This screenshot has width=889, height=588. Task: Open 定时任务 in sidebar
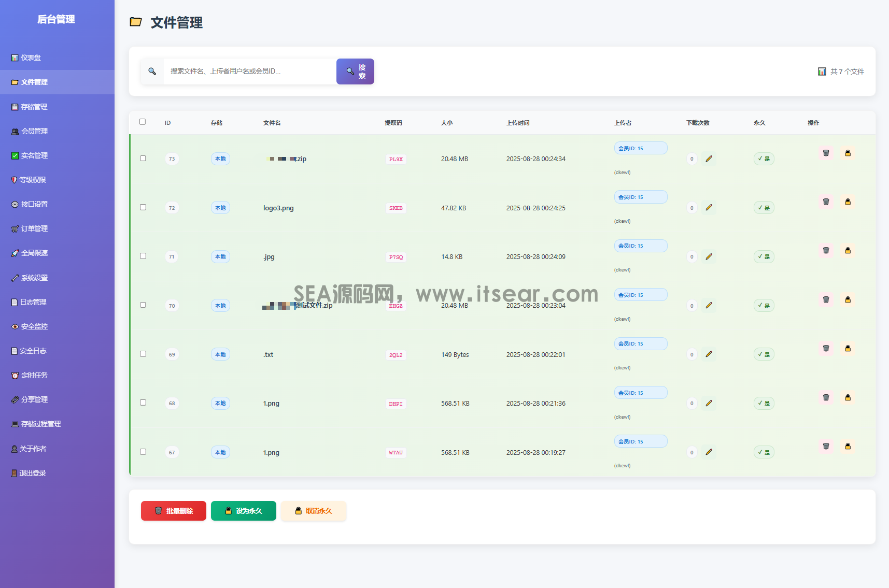[x=57, y=375]
